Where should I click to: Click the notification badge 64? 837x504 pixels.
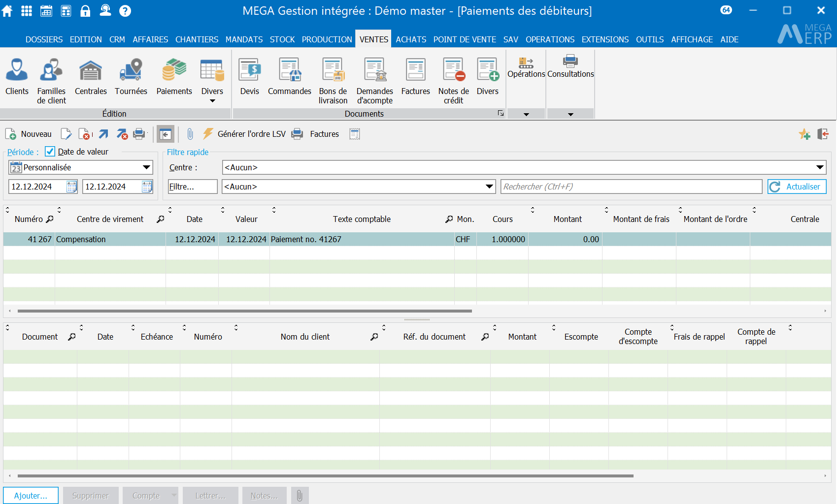pos(726,10)
